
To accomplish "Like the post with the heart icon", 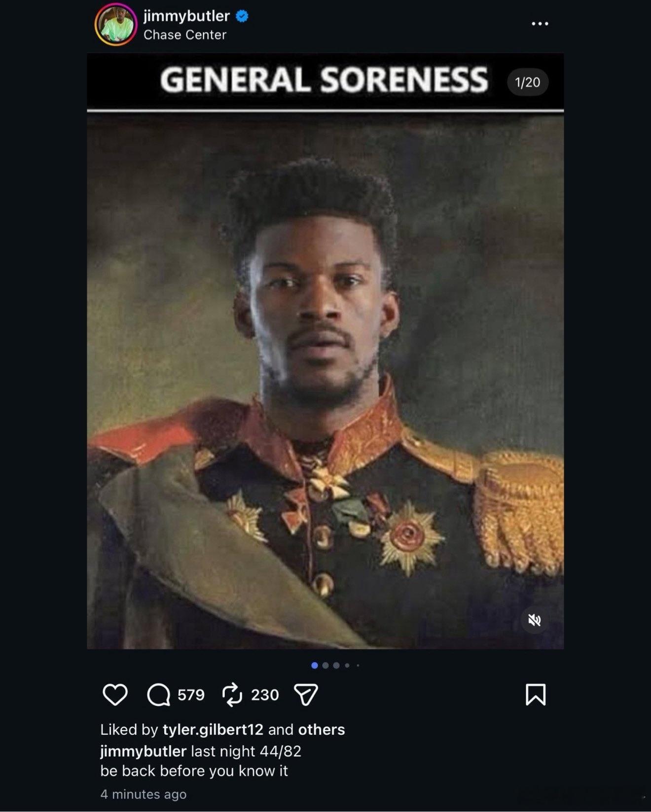I will click(115, 695).
